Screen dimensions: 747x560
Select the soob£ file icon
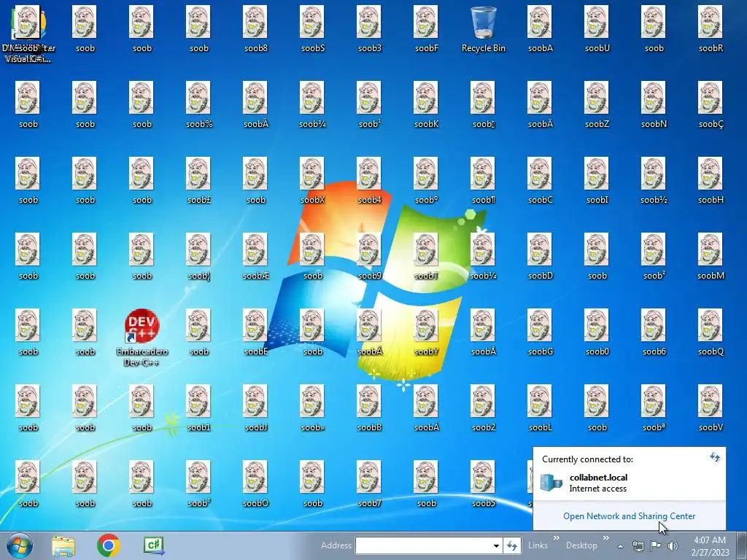click(199, 181)
